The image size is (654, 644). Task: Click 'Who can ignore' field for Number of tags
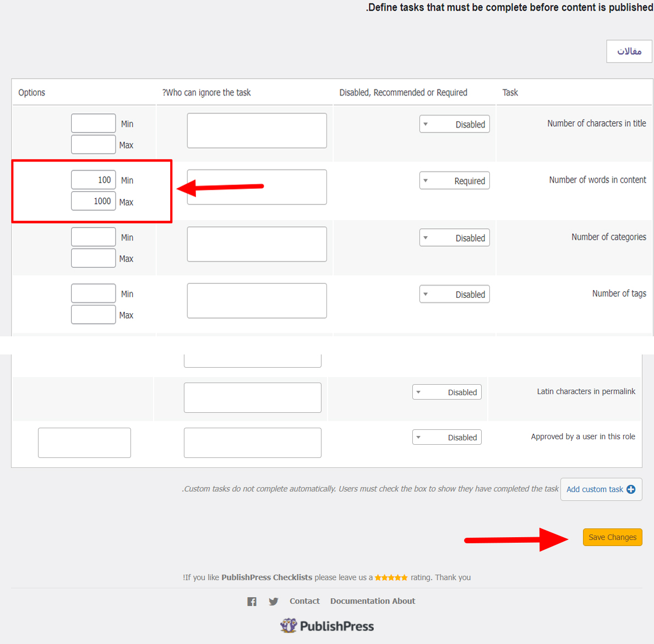point(257,301)
